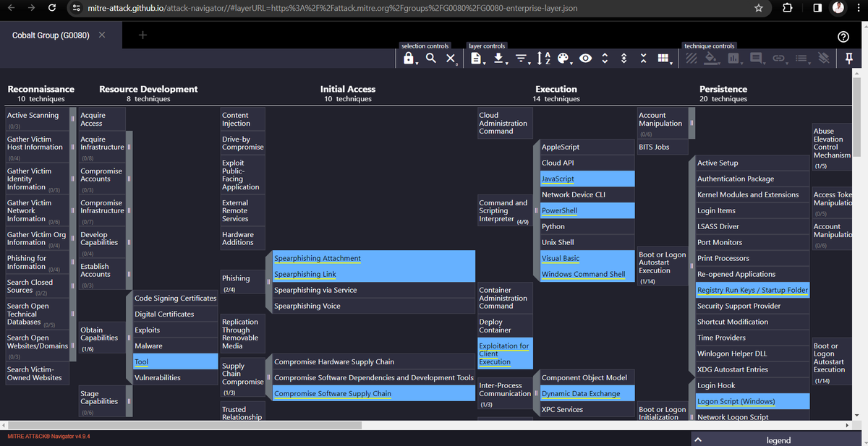Viewport: 868px width, 446px height.
Task: Open the comment bubble icon
Action: pyautogui.click(x=757, y=59)
